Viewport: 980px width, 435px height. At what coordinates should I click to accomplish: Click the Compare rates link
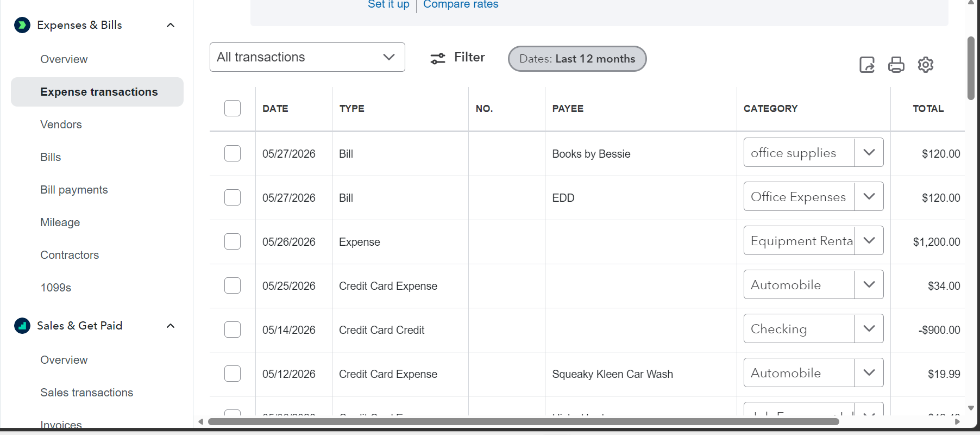[461, 4]
